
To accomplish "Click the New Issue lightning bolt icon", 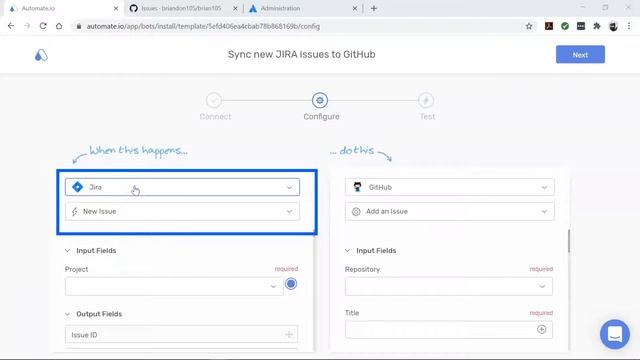I will [74, 211].
